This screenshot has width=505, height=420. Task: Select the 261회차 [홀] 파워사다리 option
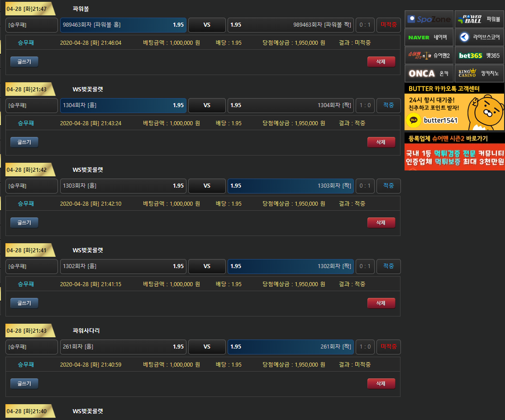click(x=123, y=347)
